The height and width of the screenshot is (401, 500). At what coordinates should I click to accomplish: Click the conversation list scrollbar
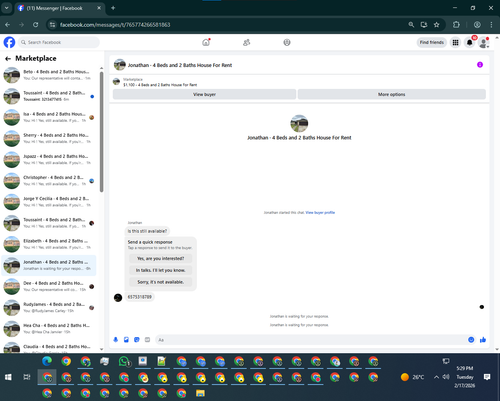click(x=101, y=132)
